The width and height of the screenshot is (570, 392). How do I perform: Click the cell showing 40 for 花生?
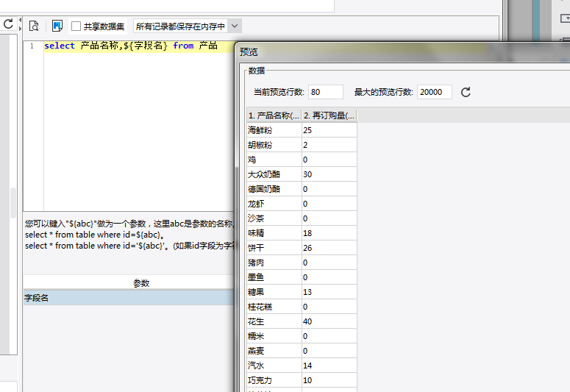(329, 321)
